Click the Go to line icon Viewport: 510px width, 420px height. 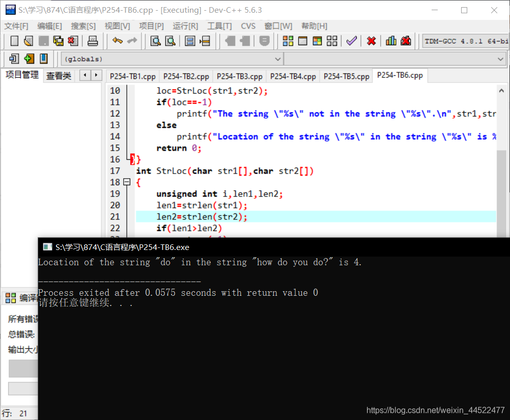click(205, 41)
